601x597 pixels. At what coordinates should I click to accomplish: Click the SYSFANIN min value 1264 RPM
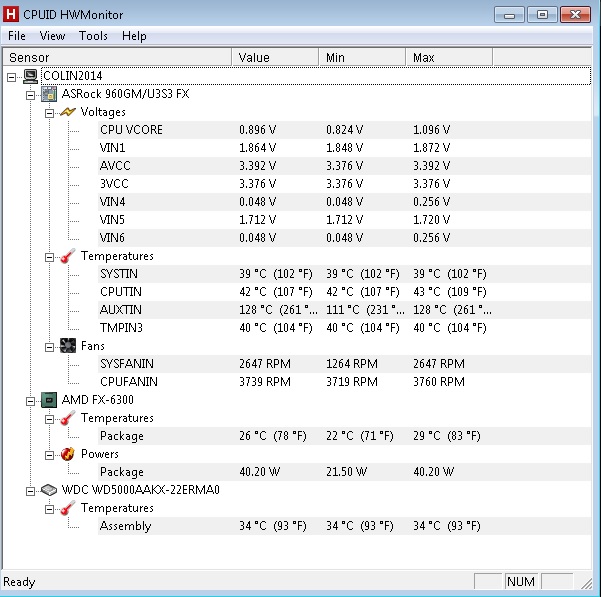click(x=351, y=364)
